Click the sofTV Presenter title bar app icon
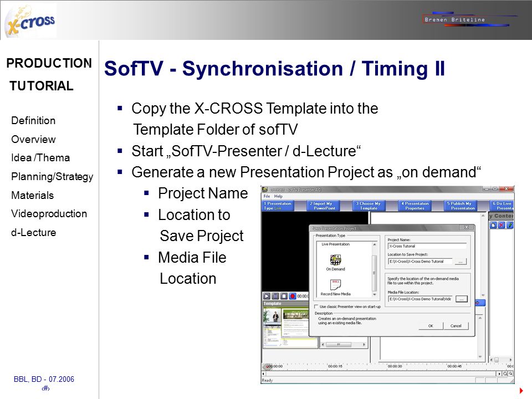532x399 pixels. tap(265, 190)
